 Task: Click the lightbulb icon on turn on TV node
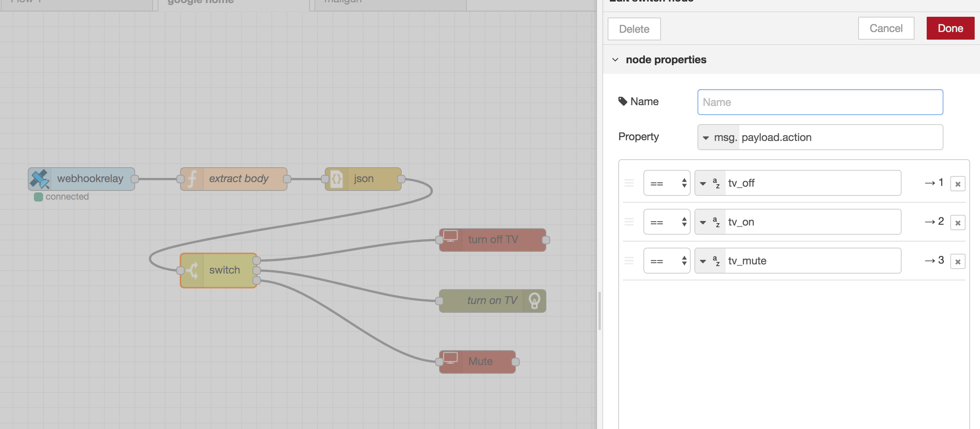535,300
